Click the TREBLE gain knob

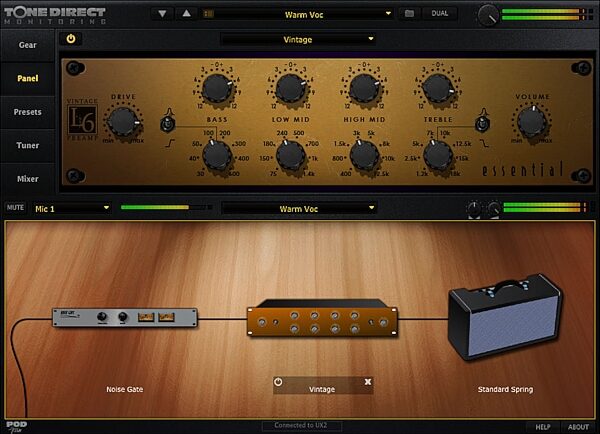[x=438, y=87]
